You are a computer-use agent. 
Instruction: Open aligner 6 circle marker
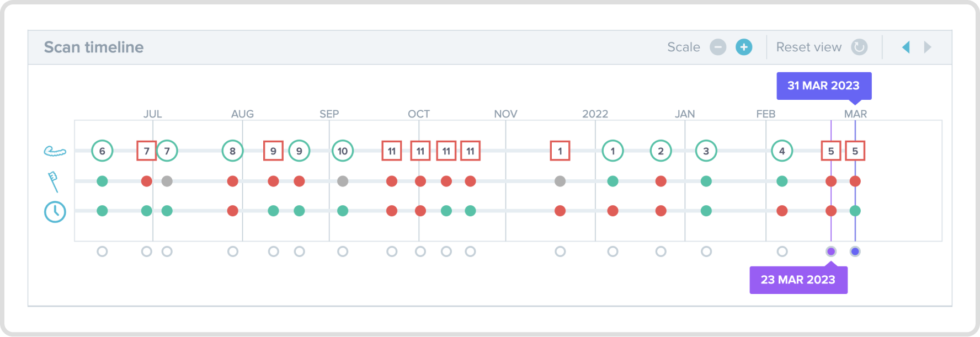point(102,151)
